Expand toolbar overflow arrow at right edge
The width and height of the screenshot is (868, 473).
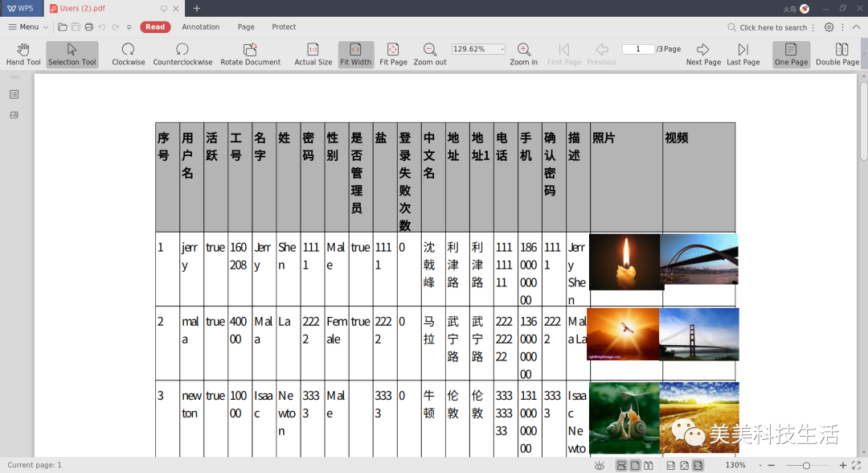(864, 54)
